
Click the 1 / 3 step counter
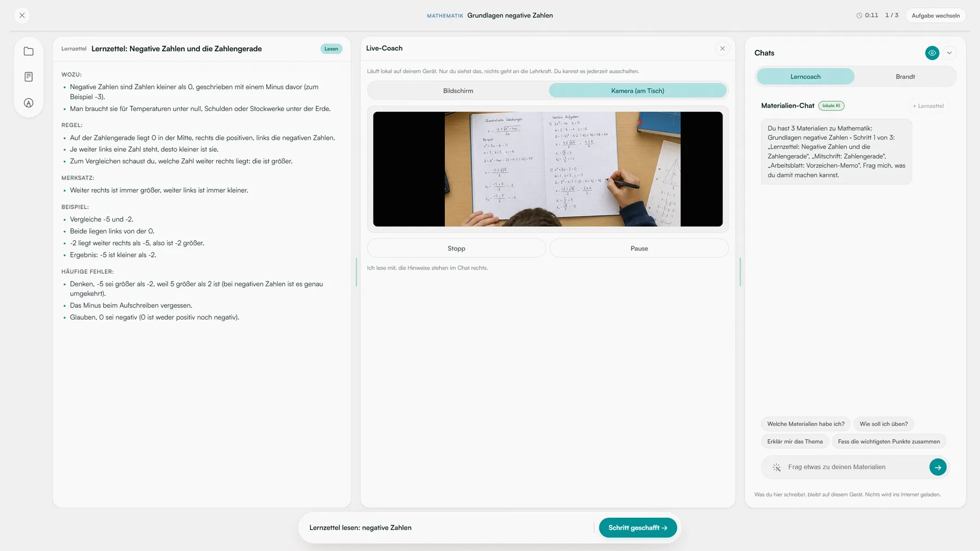892,15
